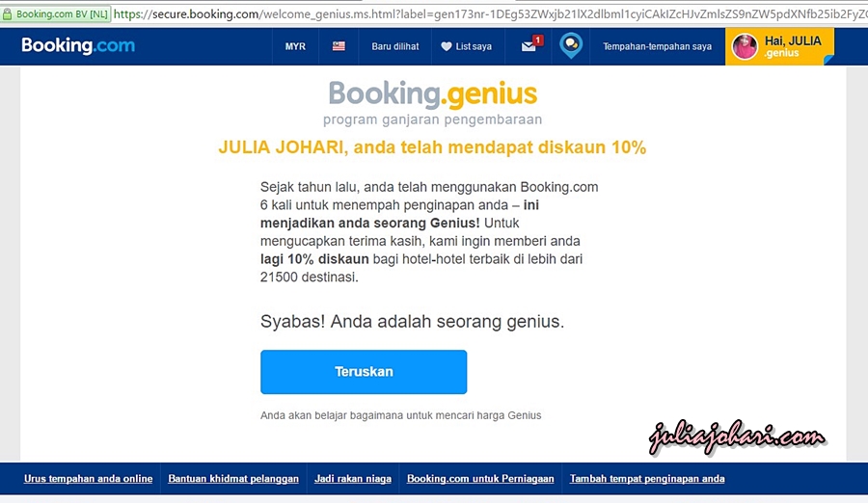Open the Booking.com logo homepage
Image resolution: width=868 pixels, height=503 pixels.
point(78,46)
